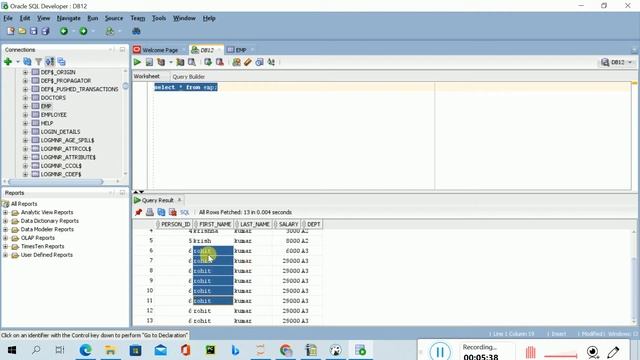Viewport: 640px width, 360px height.
Task: Click the binoculars Find DB Object icon
Action: tap(136, 31)
